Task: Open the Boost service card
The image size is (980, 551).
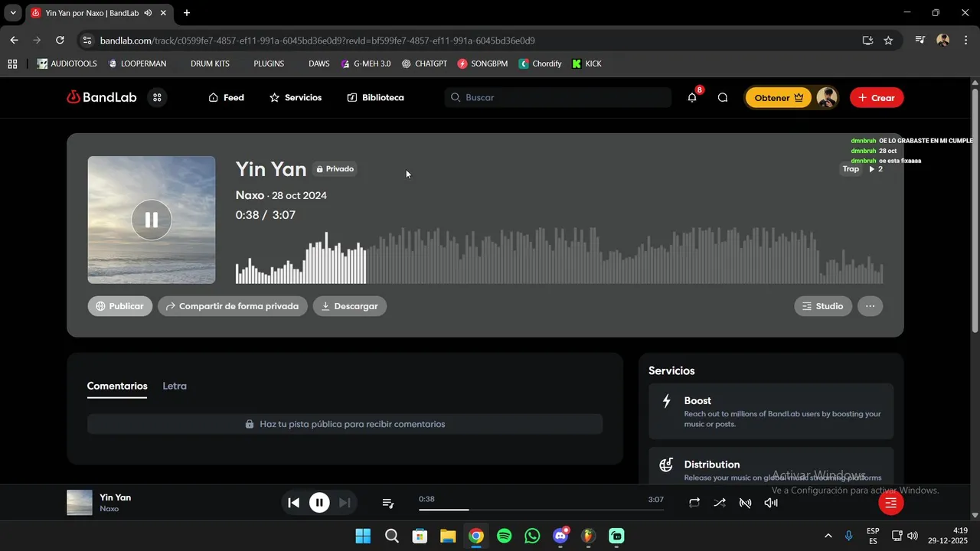Action: click(771, 411)
